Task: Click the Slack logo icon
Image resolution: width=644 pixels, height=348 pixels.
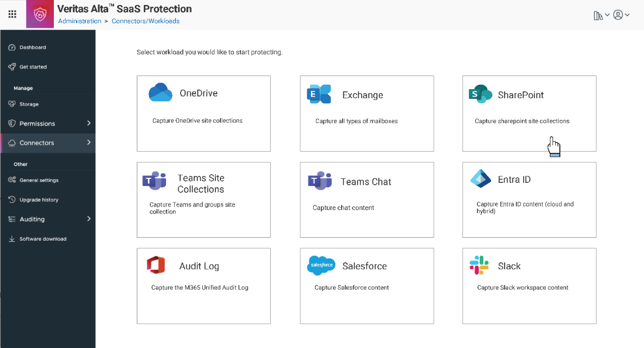Action: tap(479, 265)
